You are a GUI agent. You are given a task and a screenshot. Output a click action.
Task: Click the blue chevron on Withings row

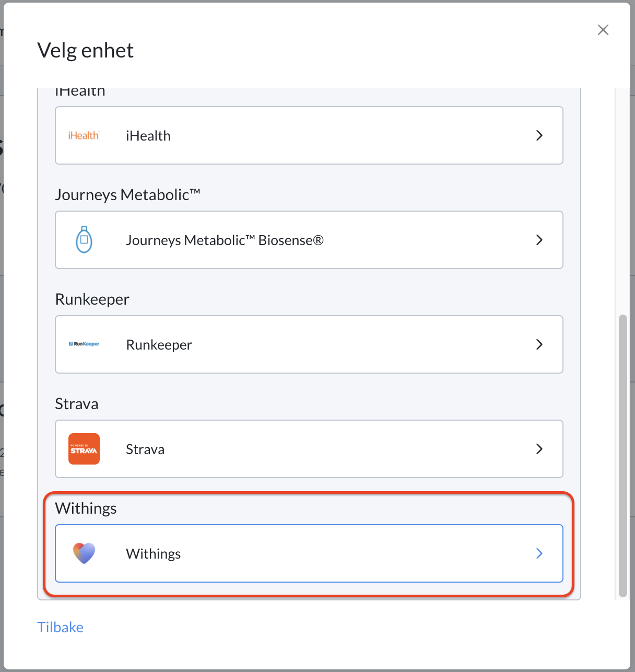[539, 553]
